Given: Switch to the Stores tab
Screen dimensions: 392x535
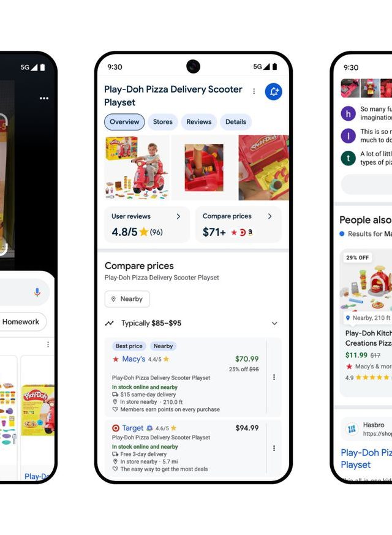Looking at the screenshot, I should tap(162, 122).
